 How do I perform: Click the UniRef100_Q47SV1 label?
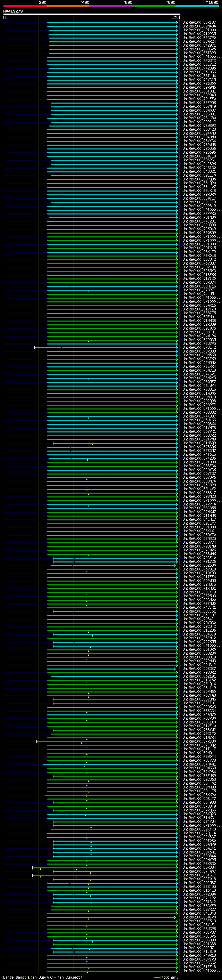199,374
